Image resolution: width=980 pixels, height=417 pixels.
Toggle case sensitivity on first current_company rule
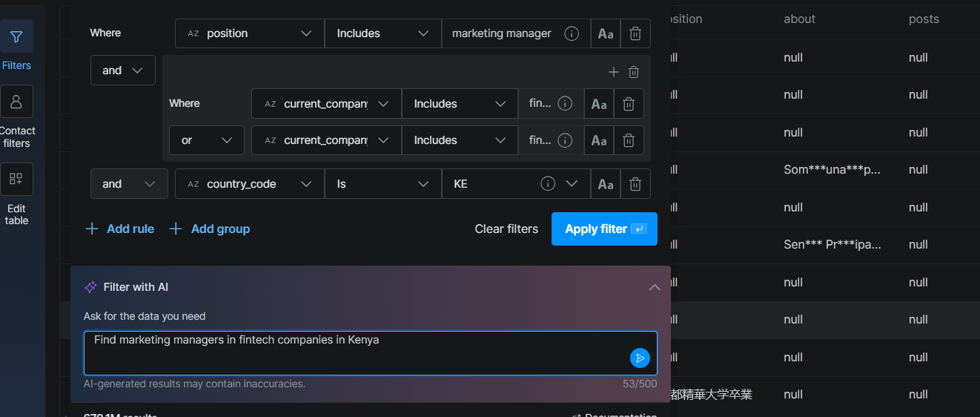click(599, 104)
